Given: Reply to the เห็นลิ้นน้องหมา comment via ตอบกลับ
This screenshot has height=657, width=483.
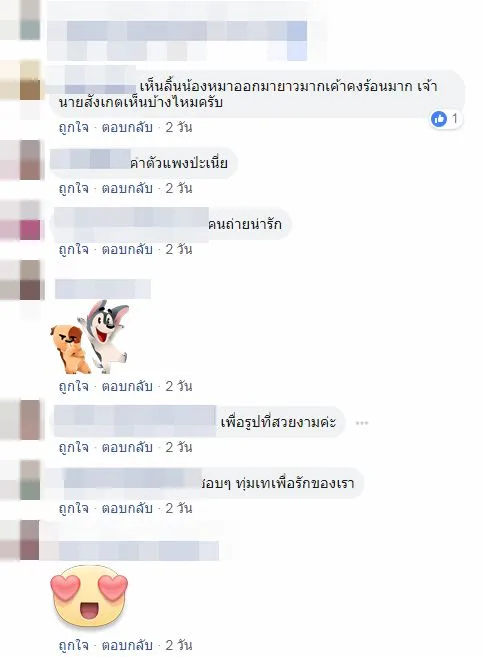Looking at the screenshot, I should click(127, 127).
